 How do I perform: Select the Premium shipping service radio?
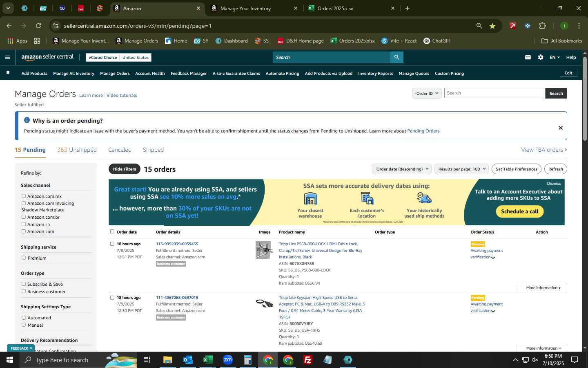click(x=24, y=258)
